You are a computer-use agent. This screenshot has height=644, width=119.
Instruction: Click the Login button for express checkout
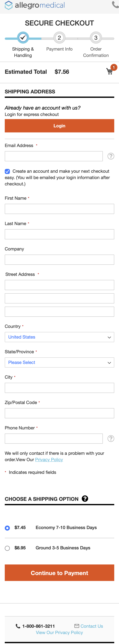pyautogui.click(x=59, y=126)
